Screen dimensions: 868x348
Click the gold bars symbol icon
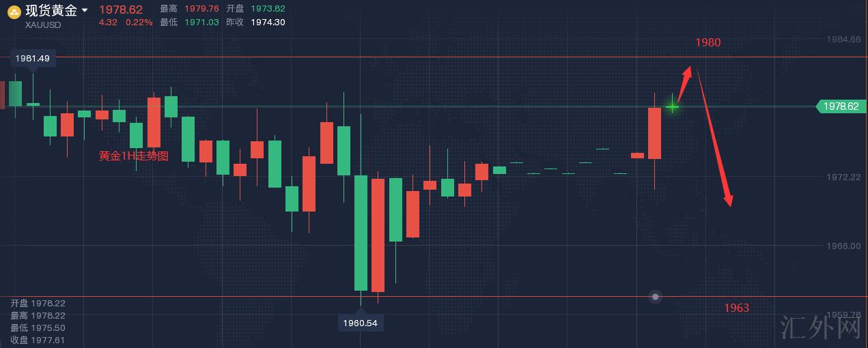pyautogui.click(x=14, y=11)
